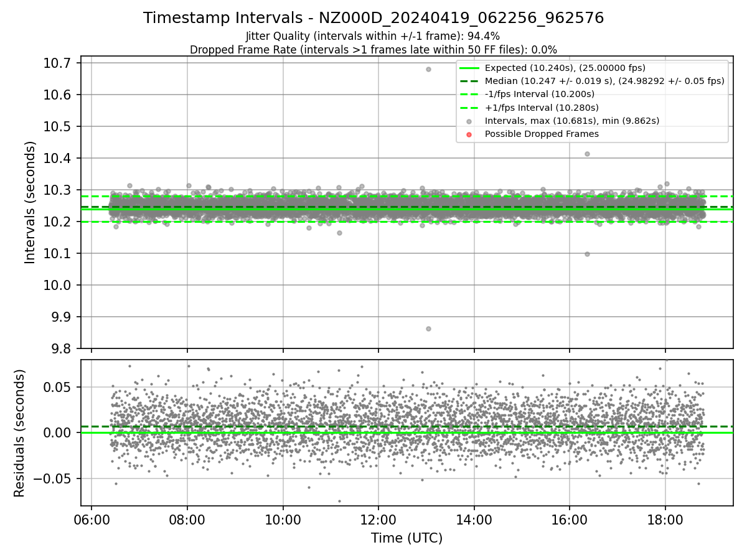The width and height of the screenshot is (747, 560).
Task: Click the 'Time (UTC)' x-axis label
Action: pyautogui.click(x=407, y=538)
